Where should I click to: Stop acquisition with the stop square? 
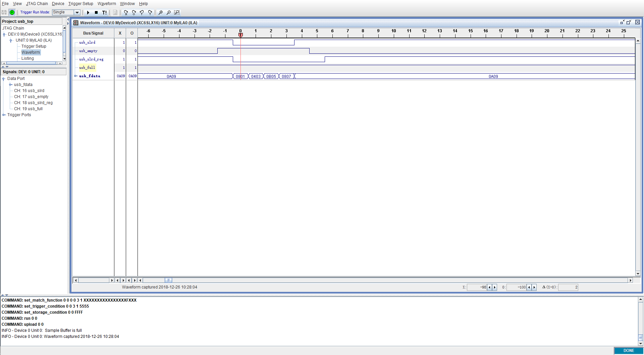(x=96, y=12)
